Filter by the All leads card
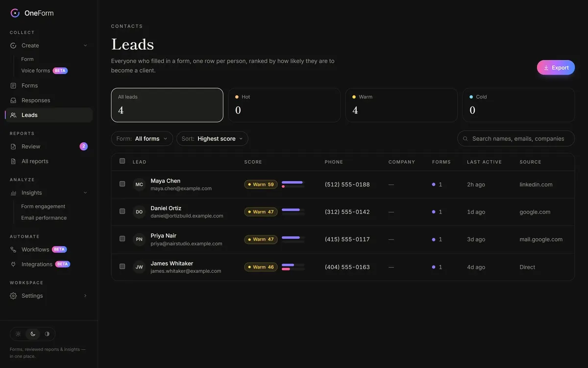Screen dimensions: 588x368 tap(167, 105)
